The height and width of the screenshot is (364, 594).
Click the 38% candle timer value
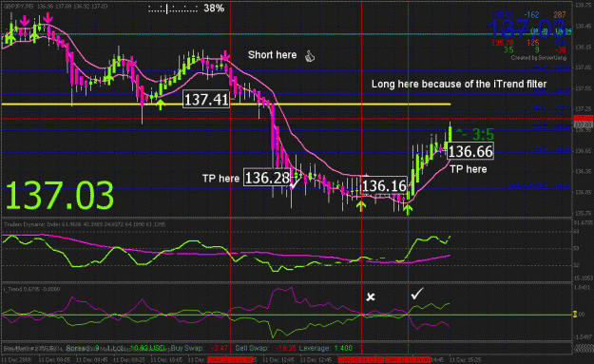point(214,8)
